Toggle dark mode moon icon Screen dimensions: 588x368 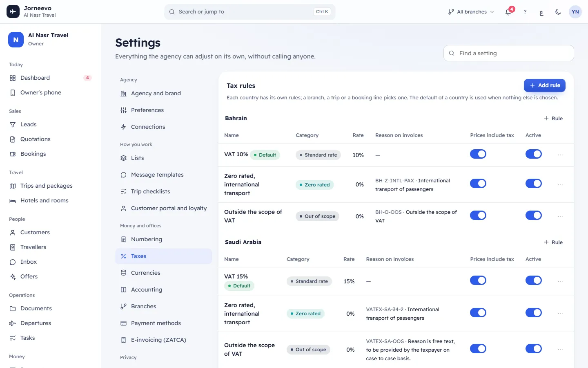558,12
